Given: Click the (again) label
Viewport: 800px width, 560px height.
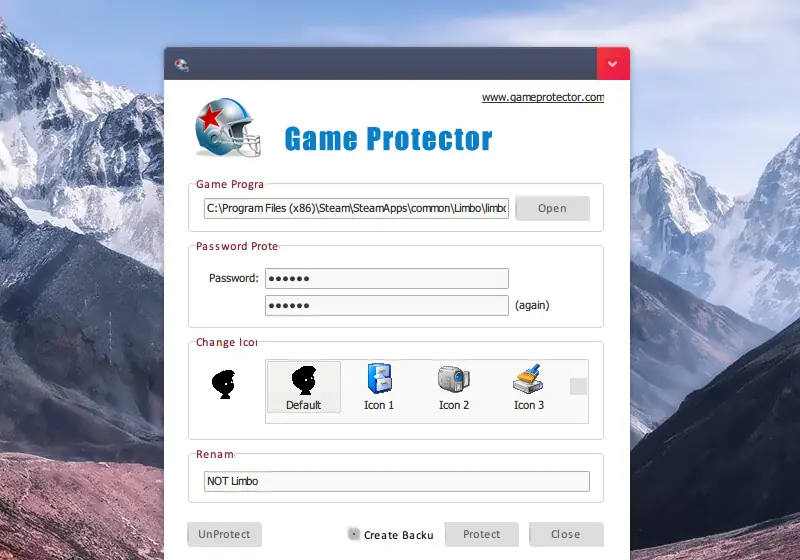Looking at the screenshot, I should [532, 305].
